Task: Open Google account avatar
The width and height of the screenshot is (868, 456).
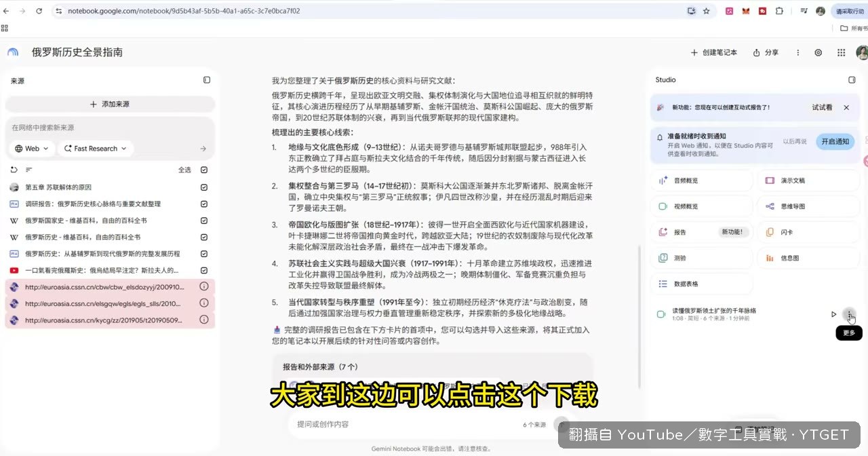Action: (862, 52)
